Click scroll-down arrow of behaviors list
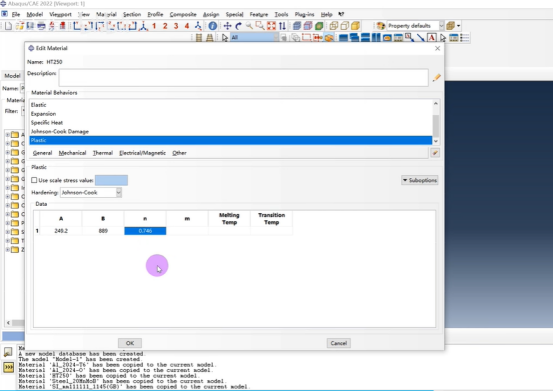 pyautogui.click(x=436, y=141)
